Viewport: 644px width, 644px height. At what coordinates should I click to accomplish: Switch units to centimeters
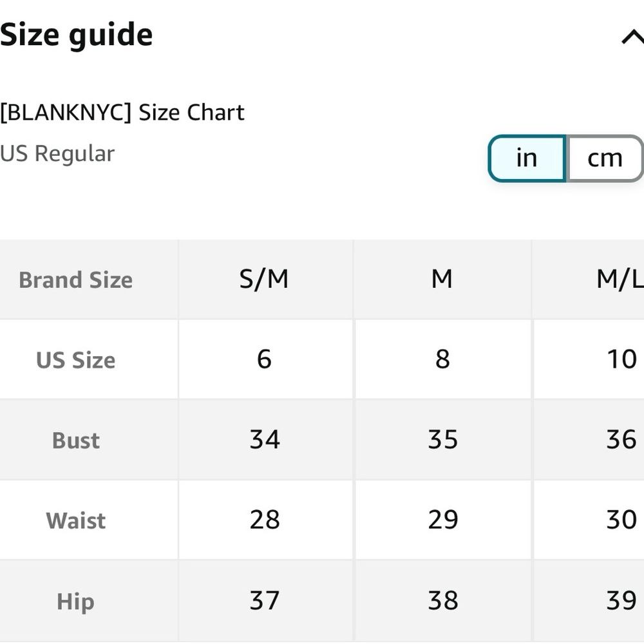coord(605,158)
